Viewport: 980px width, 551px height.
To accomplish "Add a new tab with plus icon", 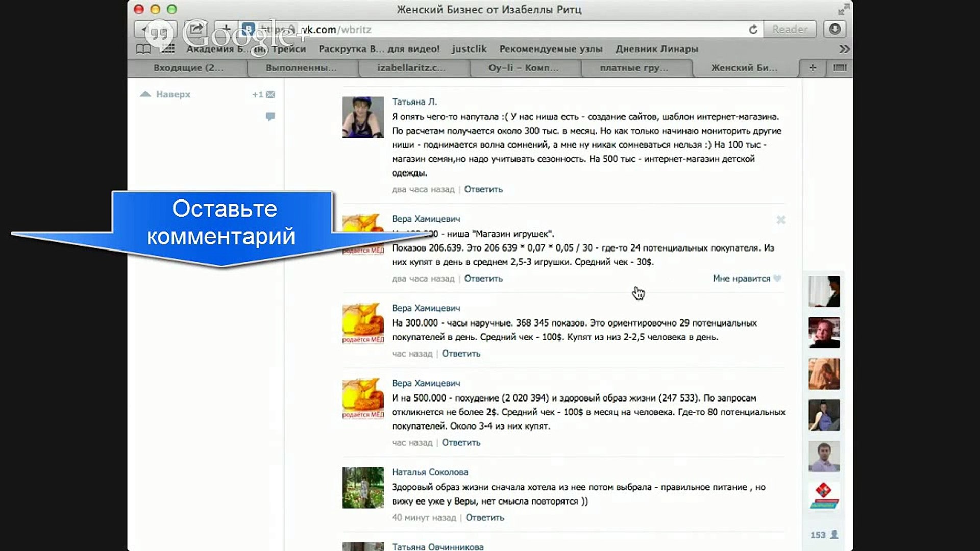I will point(813,67).
